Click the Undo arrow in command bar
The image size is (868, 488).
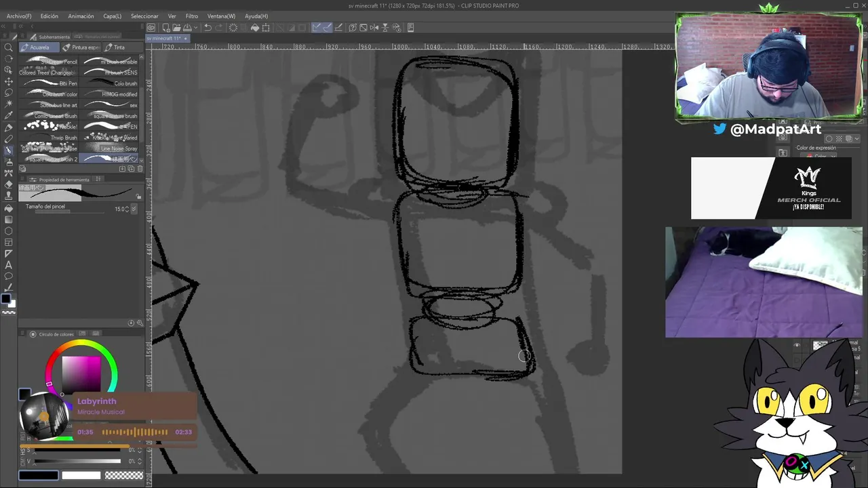[208, 28]
